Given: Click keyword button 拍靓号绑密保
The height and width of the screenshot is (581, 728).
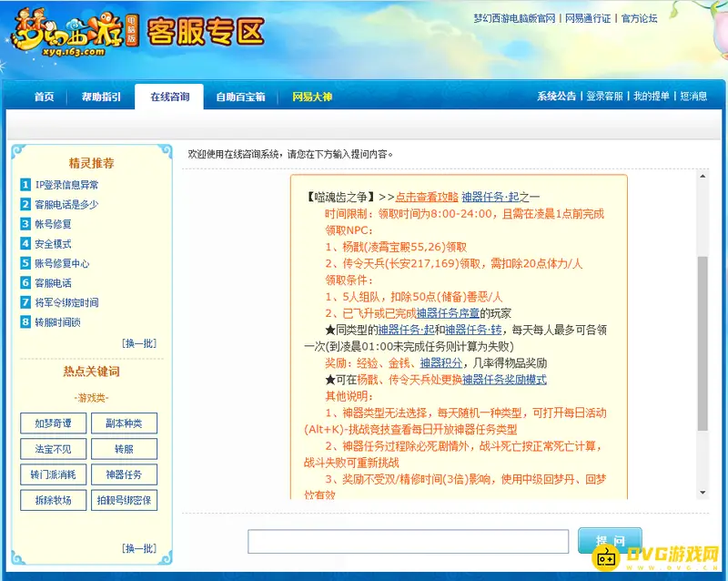Looking at the screenshot, I should coord(124,500).
